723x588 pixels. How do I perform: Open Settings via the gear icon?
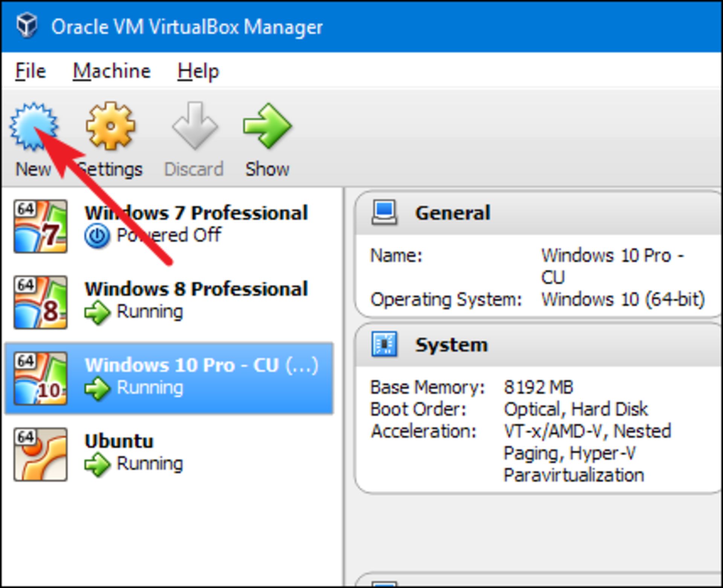[x=110, y=126]
